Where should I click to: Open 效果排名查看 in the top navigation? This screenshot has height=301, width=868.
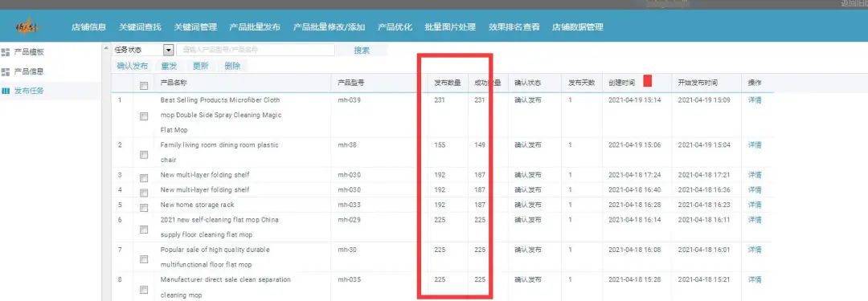(x=514, y=26)
